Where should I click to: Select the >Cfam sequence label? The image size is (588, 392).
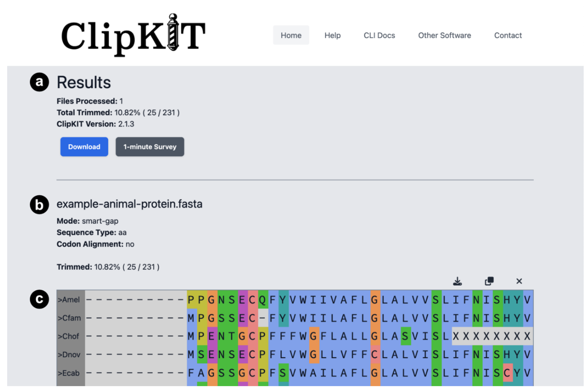pyautogui.click(x=70, y=318)
